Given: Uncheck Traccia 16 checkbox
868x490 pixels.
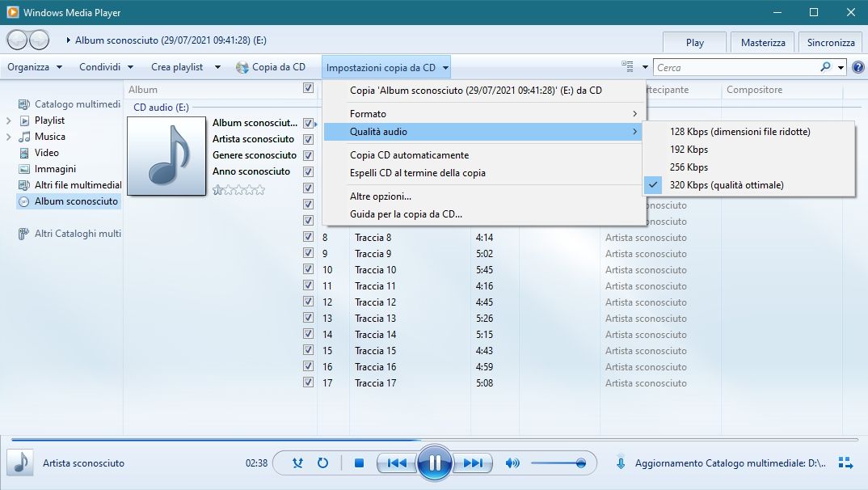Looking at the screenshot, I should click(x=309, y=366).
